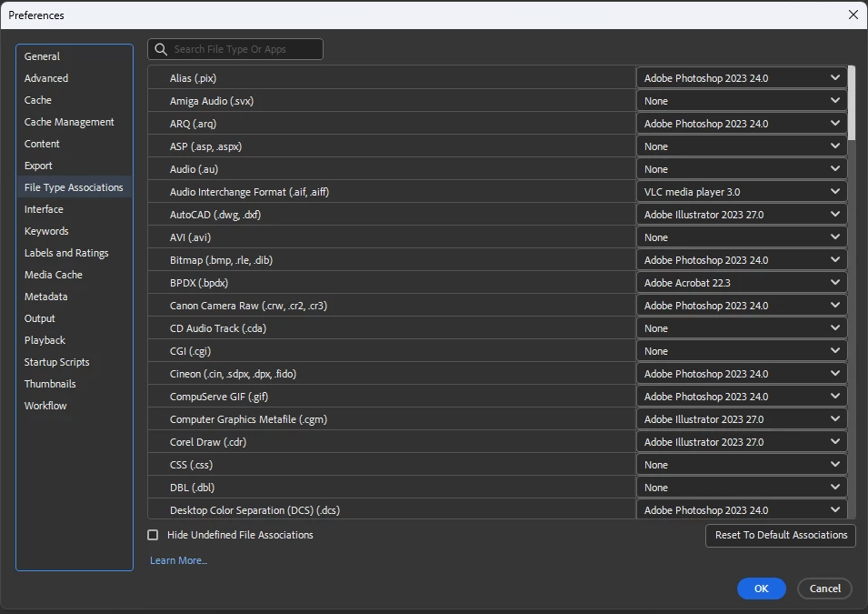The width and height of the screenshot is (868, 614).
Task: Open Labels and Ratings preferences
Action: [66, 253]
